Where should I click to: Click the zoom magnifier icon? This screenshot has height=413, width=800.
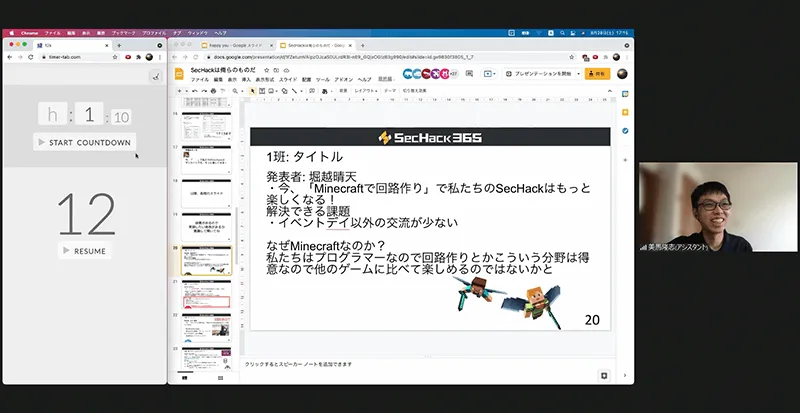point(235,91)
